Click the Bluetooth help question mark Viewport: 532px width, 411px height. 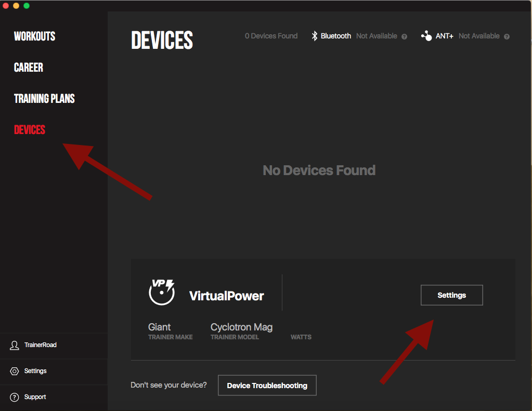404,36
